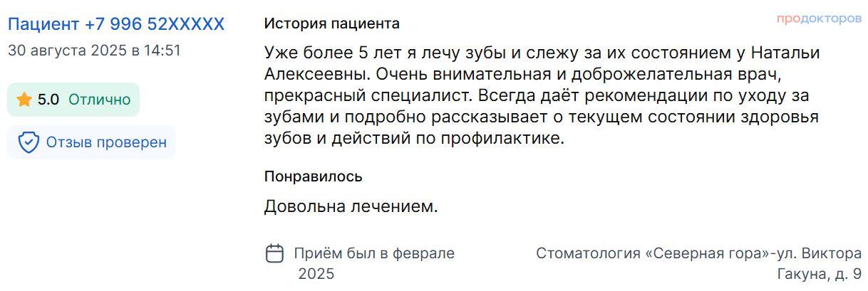Viewport: 868px width, 291px height.
Task: Click the "Понравилось" section heading
Action: click(313, 176)
